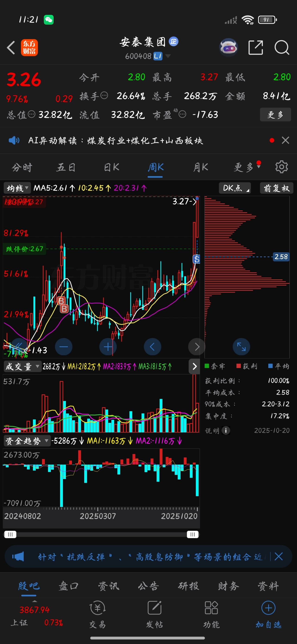Tap the 套牢 green legend swatch
The width and height of the screenshot is (297, 644).
207,366
